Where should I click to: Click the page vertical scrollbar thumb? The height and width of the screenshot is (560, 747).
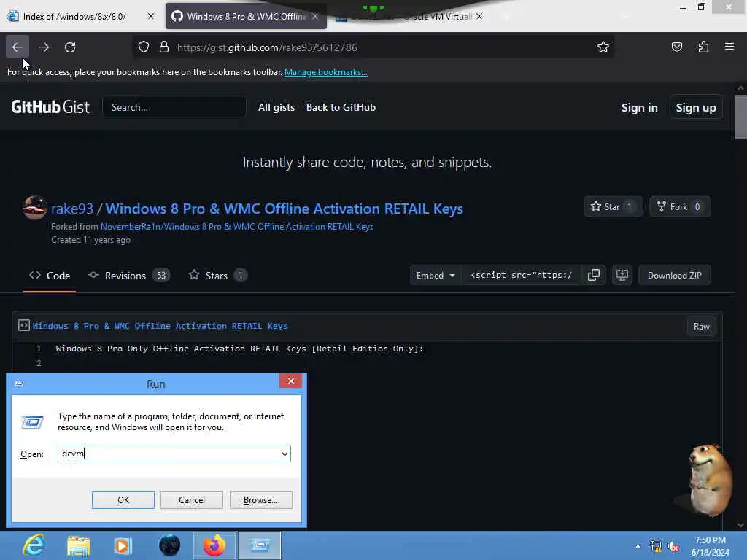tap(740, 116)
